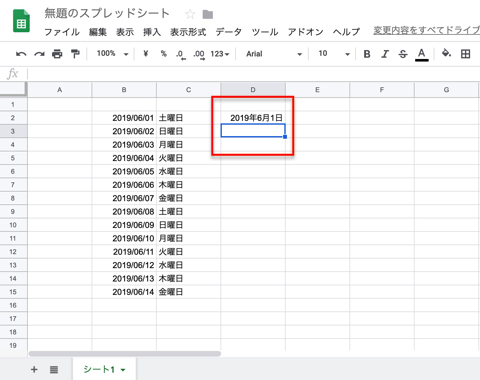Select the 木曜日 cell next to 2019/06/13

coord(188,278)
